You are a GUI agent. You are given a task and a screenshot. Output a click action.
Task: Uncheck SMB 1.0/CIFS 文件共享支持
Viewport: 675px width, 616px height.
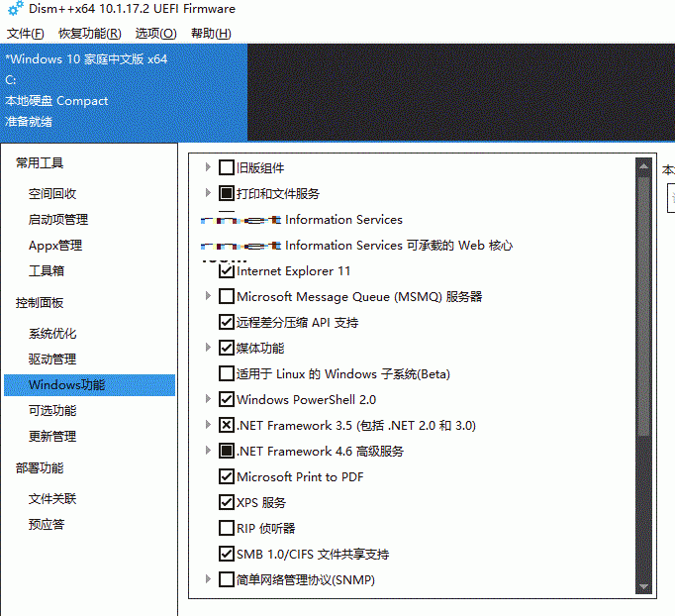(x=227, y=555)
